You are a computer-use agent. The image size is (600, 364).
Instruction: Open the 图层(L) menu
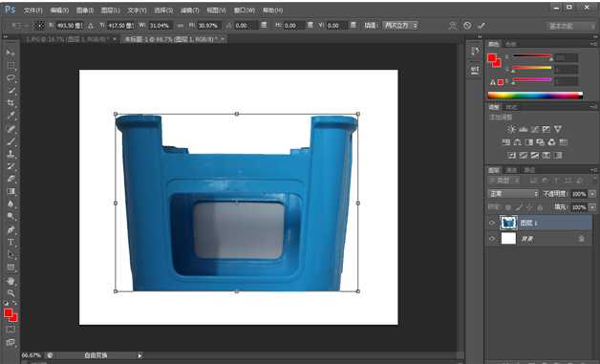click(111, 10)
